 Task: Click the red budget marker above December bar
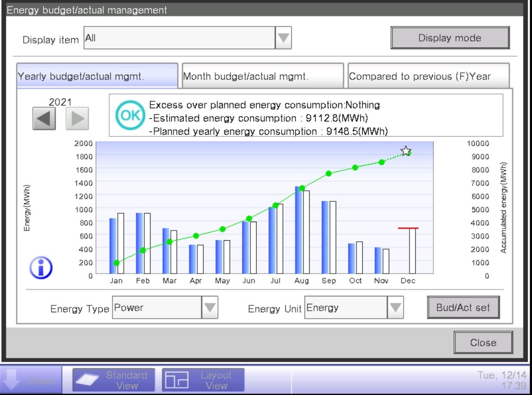coord(407,227)
